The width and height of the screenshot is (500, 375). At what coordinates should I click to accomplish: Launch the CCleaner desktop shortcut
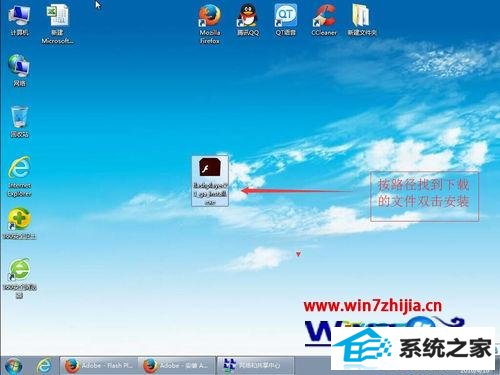click(324, 19)
